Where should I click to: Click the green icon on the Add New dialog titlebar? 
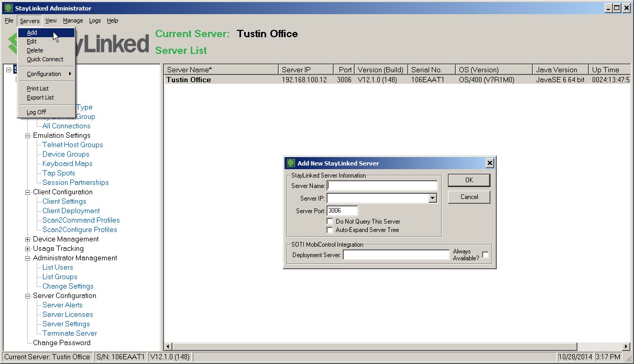pos(289,163)
